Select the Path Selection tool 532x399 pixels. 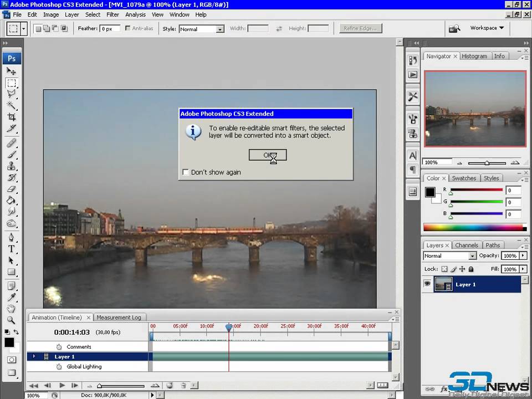point(11,260)
